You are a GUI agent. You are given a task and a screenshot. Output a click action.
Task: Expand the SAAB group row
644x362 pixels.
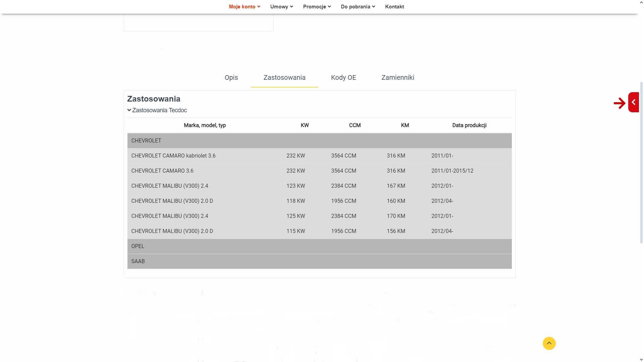click(319, 261)
